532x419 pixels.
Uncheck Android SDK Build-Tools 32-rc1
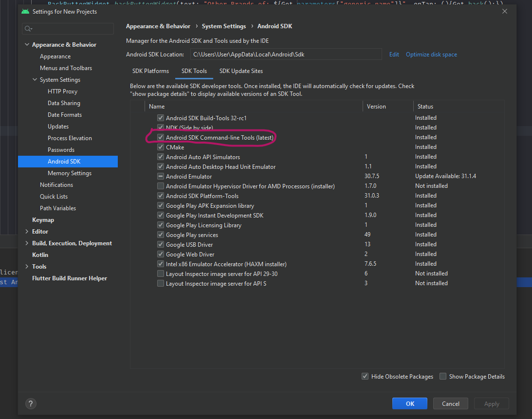pos(161,118)
